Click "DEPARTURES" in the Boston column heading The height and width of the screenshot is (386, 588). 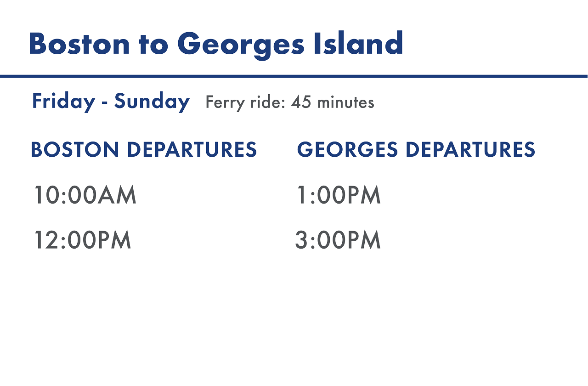pyautogui.click(x=192, y=150)
